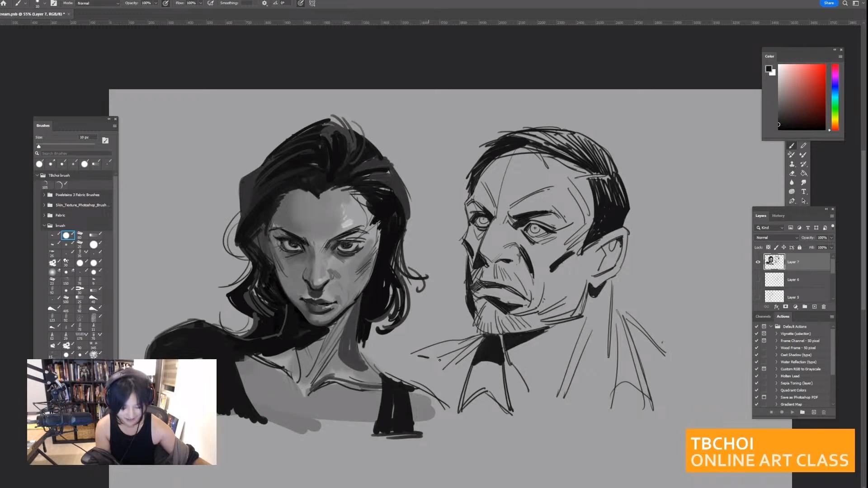Open the Color panel menu
This screenshot has height=488, width=868.
[840, 56]
